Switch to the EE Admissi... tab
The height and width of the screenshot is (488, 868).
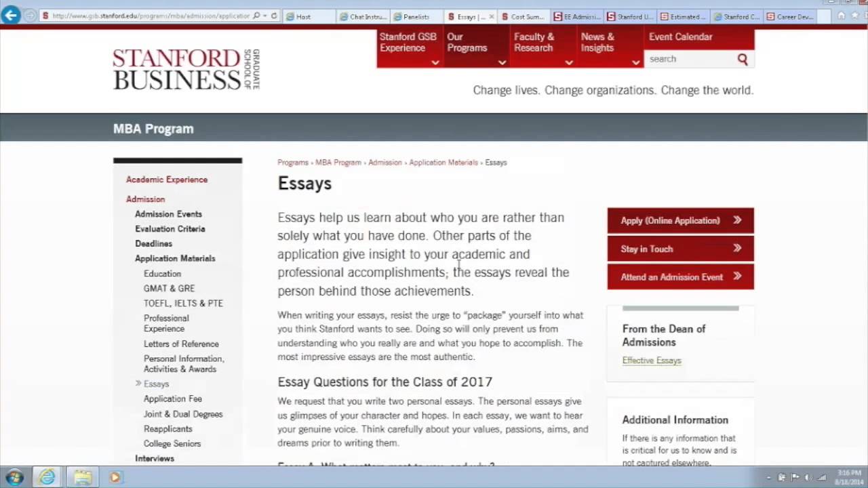click(576, 16)
